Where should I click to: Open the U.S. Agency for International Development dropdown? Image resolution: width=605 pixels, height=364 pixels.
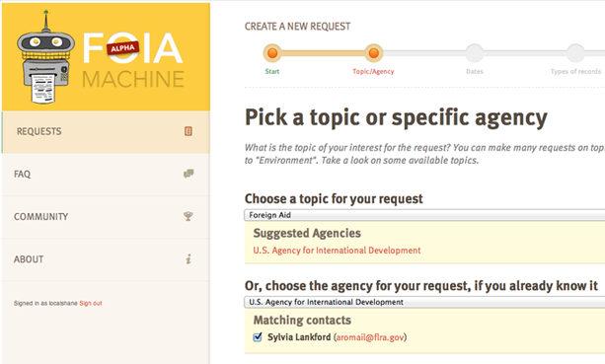tap(424, 302)
